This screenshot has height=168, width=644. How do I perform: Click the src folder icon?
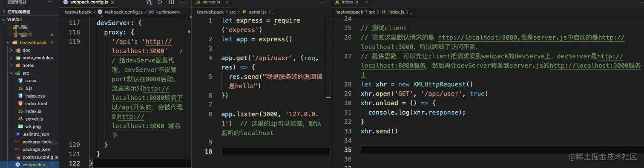coord(18,73)
